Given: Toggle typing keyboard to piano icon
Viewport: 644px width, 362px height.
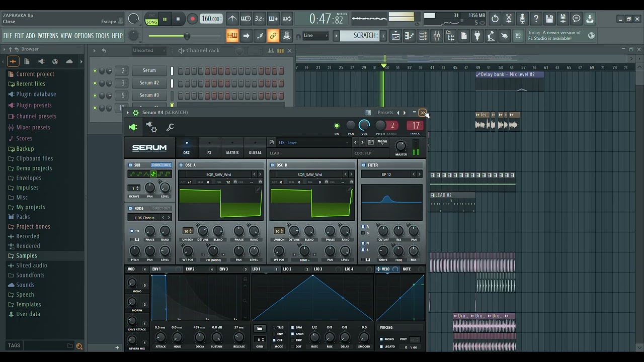Looking at the screenshot, I should tap(232, 36).
